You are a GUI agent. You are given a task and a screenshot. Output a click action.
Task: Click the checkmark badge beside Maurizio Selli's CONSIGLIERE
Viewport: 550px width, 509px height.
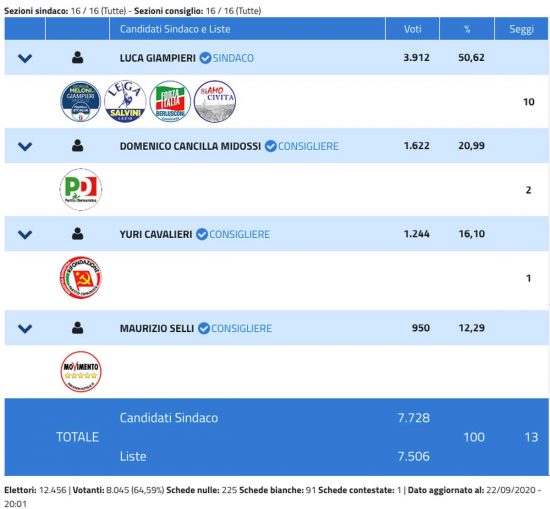pyautogui.click(x=204, y=328)
